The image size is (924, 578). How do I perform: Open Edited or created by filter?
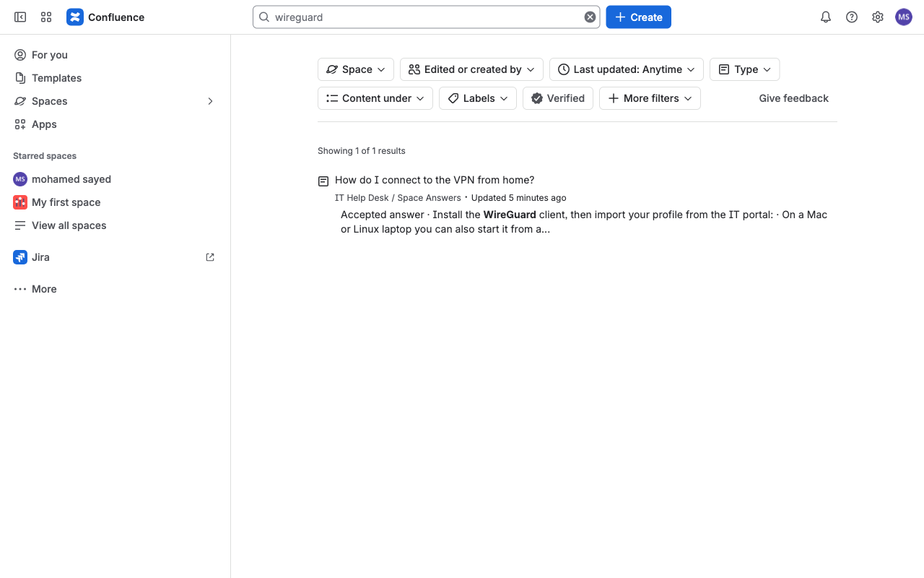pos(471,69)
